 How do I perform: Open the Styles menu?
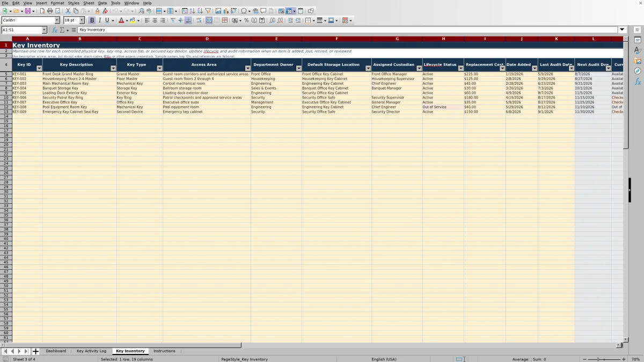point(74,3)
